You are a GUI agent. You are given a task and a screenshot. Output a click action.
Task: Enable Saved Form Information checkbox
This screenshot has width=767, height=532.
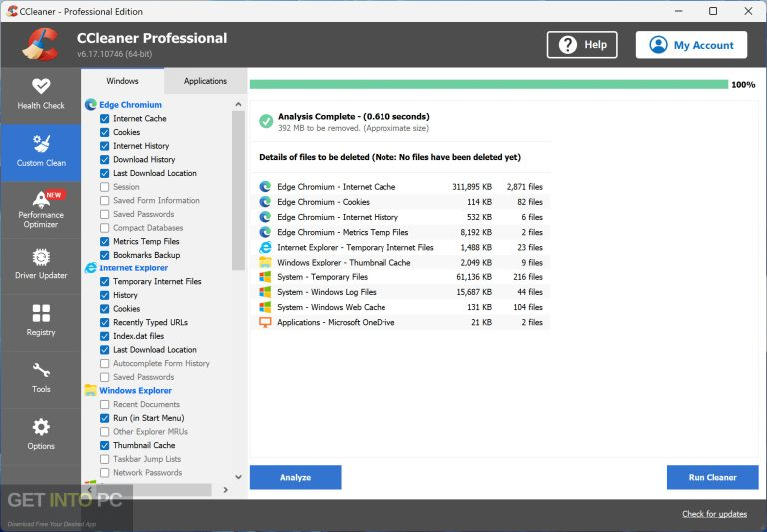[104, 200]
